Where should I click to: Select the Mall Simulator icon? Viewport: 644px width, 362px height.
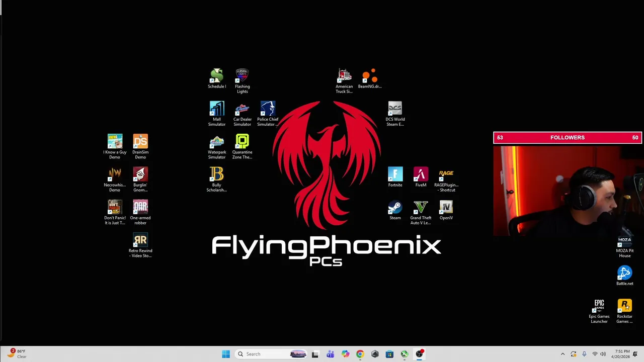click(x=217, y=114)
